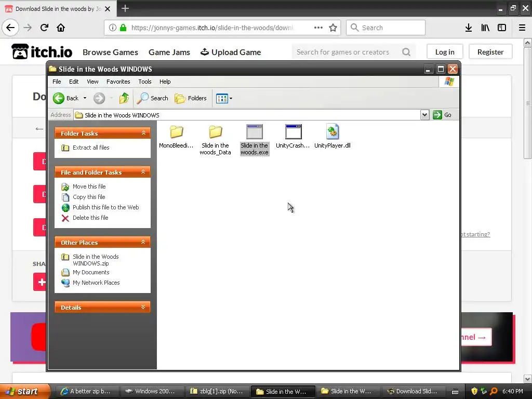Show site information icon in URL bar
This screenshot has height=399, width=532.
[x=113, y=28]
